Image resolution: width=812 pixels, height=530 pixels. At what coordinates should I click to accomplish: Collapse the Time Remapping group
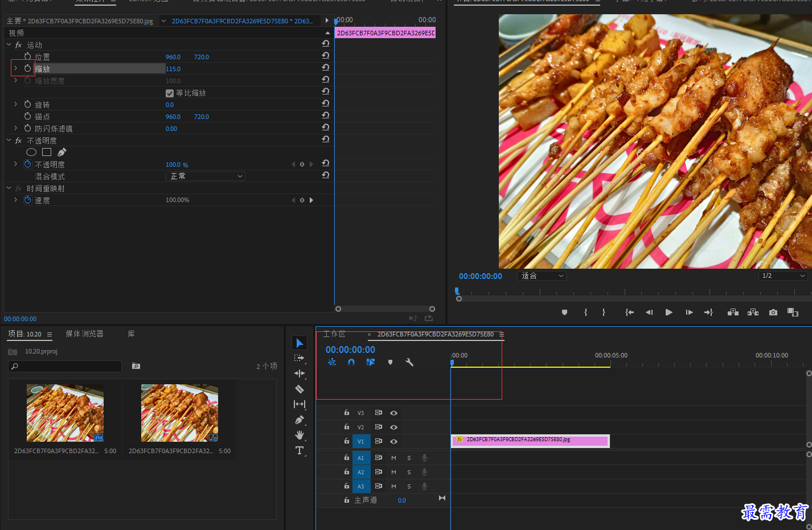[x=9, y=188]
